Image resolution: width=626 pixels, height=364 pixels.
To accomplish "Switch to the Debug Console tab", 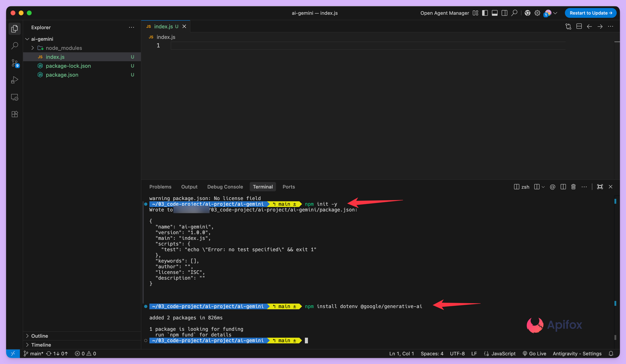I will tap(225, 187).
